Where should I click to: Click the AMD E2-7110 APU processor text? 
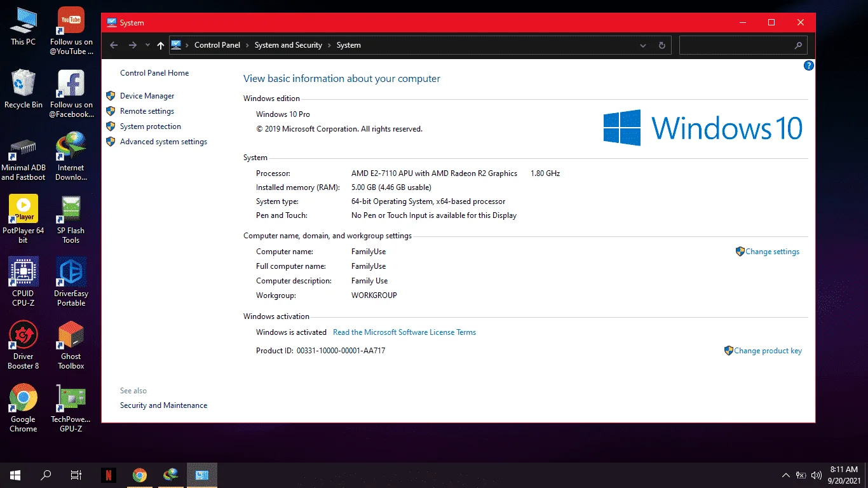[x=434, y=173]
